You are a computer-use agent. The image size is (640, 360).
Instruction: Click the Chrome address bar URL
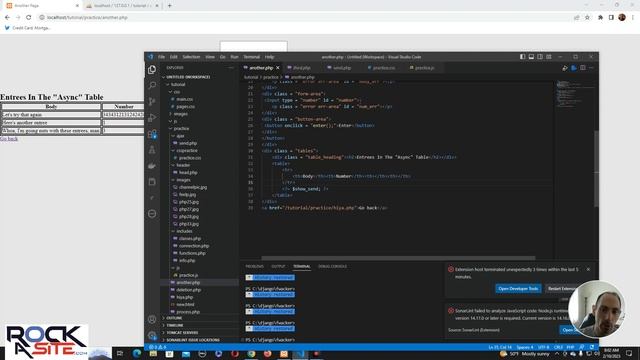[87, 18]
